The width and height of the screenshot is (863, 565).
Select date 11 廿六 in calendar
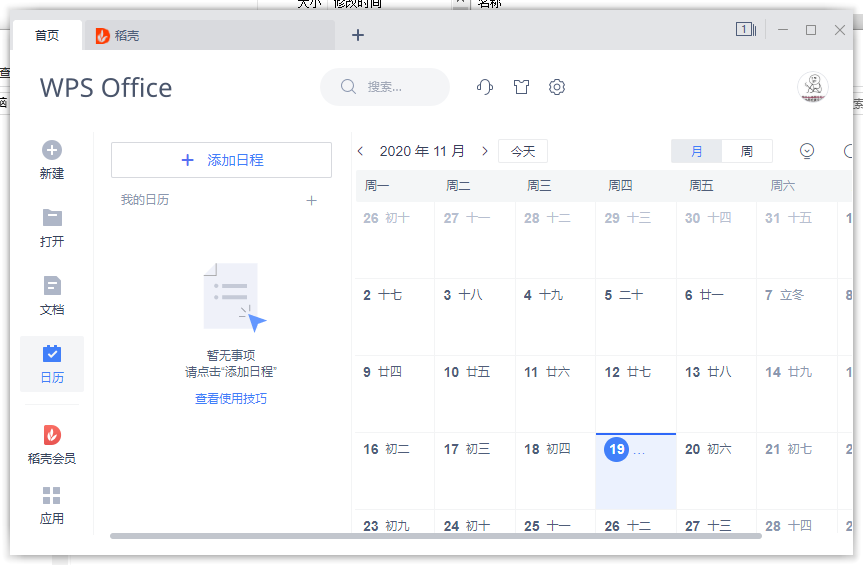555,394
